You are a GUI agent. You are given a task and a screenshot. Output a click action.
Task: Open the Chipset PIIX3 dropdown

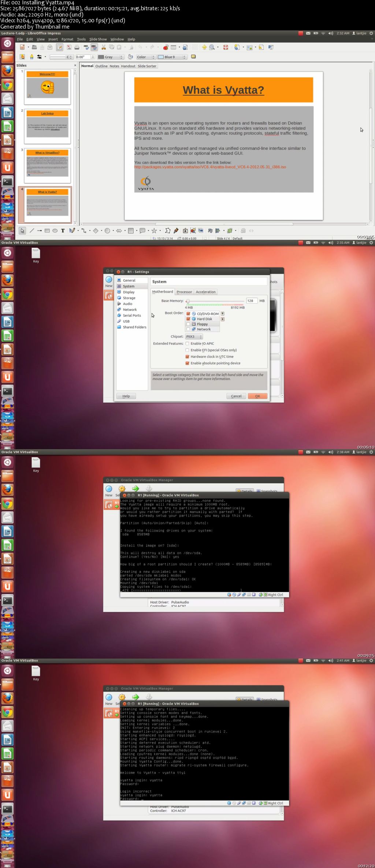(x=194, y=336)
